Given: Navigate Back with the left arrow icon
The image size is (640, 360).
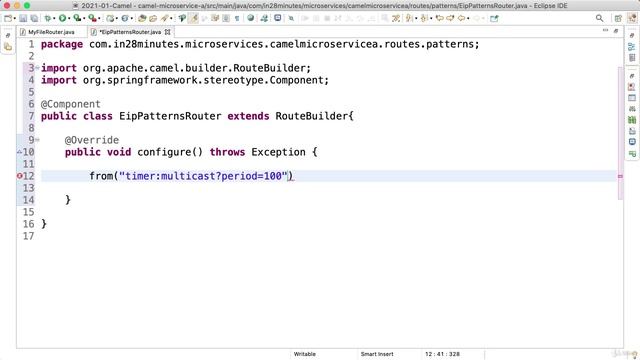Looking at the screenshot, I should point(461,18).
